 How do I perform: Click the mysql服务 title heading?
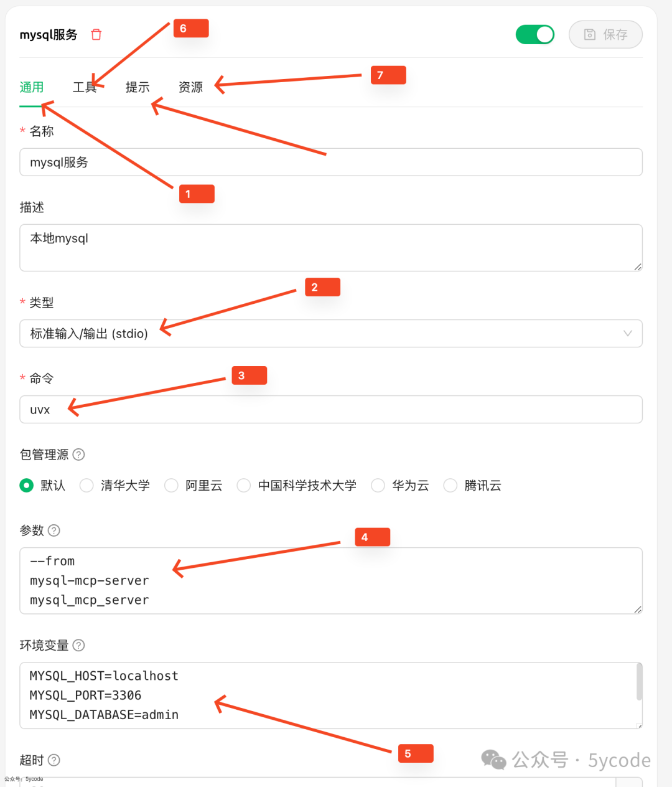coord(49,34)
